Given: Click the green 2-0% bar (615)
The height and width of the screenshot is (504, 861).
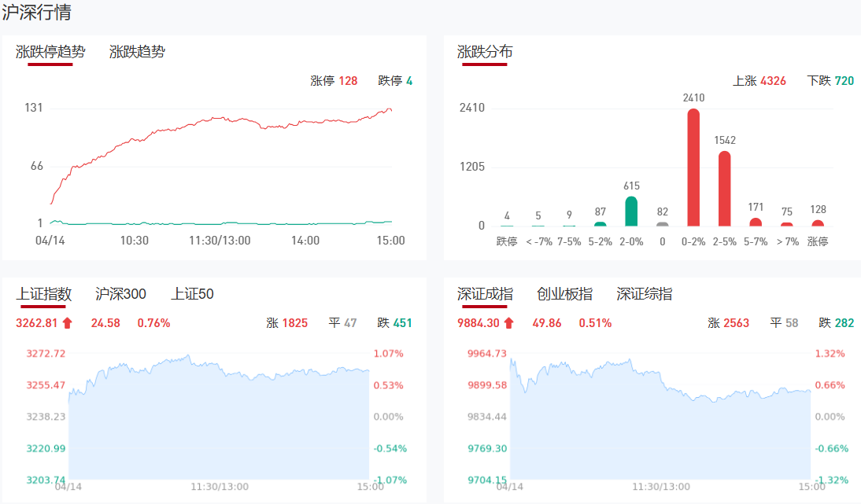Looking at the screenshot, I should (x=631, y=211).
